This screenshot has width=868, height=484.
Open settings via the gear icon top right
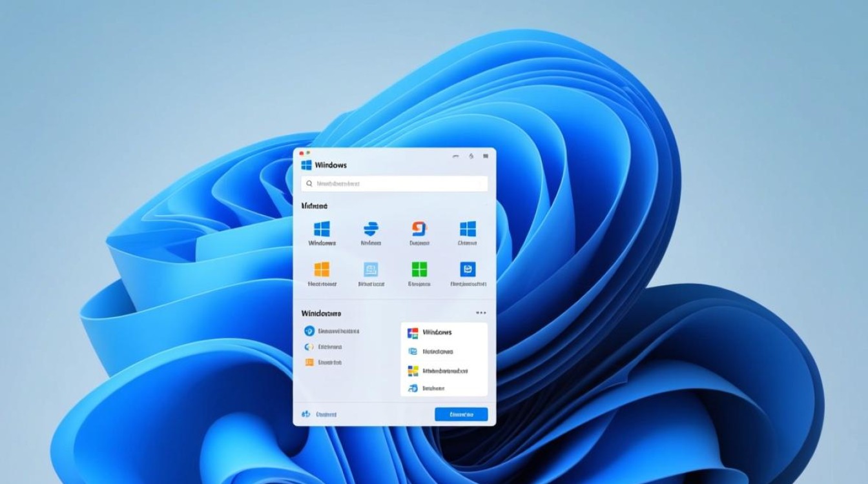[470, 156]
